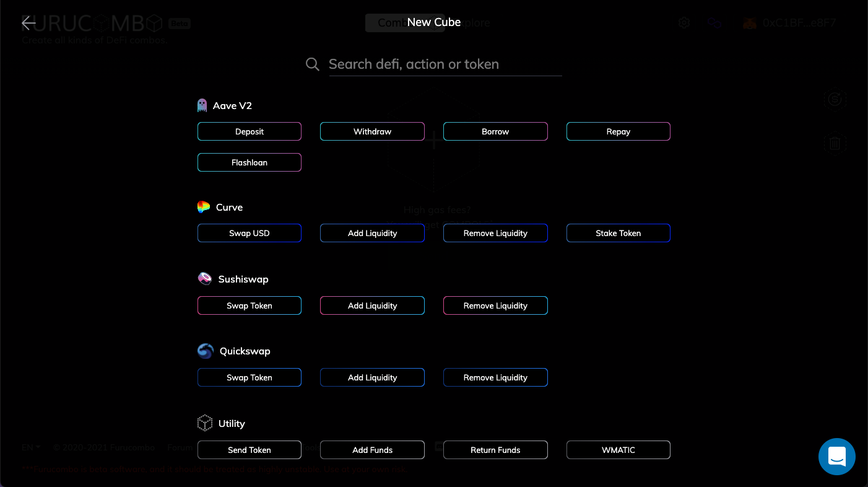Screen dimensions: 868x487
Task: Choose Quickswap Swap Token
Action: 250,377
